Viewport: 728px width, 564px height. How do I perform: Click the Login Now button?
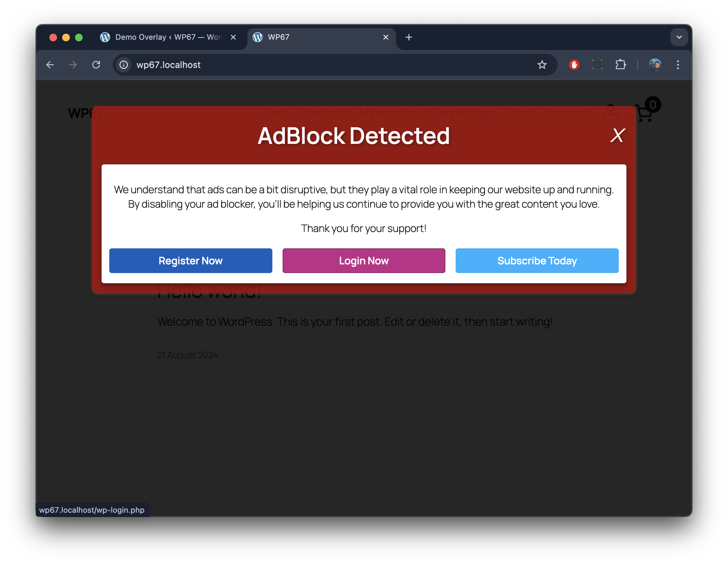click(364, 261)
